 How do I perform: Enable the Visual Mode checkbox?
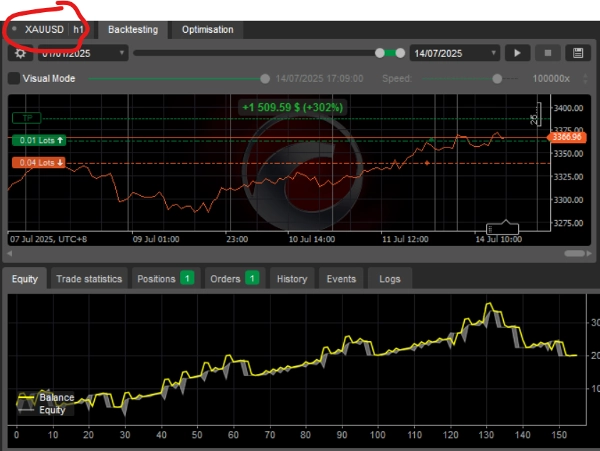13,78
